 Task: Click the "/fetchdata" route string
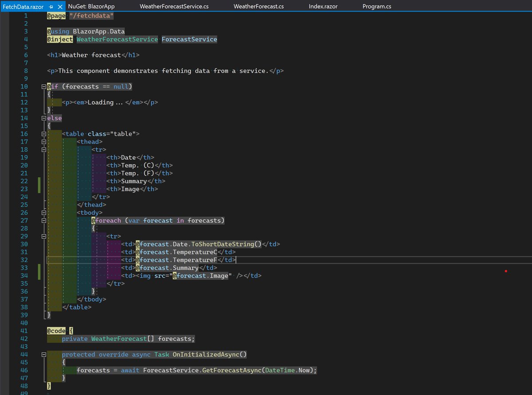tap(92, 15)
